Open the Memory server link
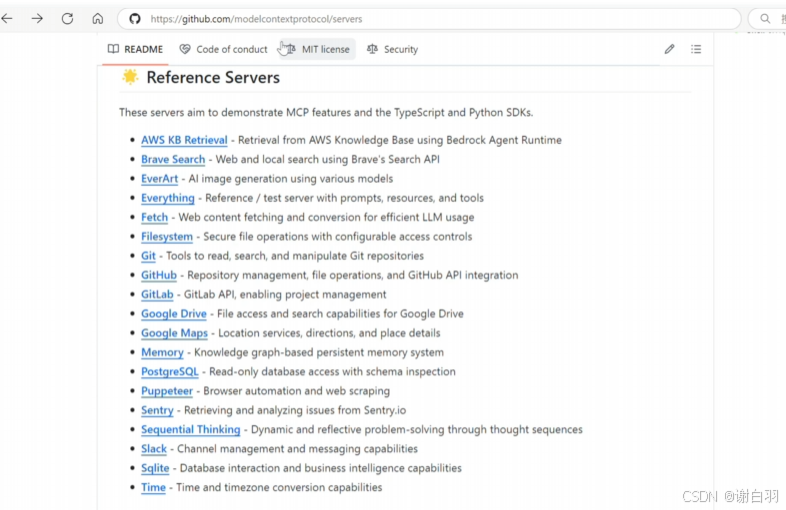Image resolution: width=786 pixels, height=510 pixels. tap(162, 353)
